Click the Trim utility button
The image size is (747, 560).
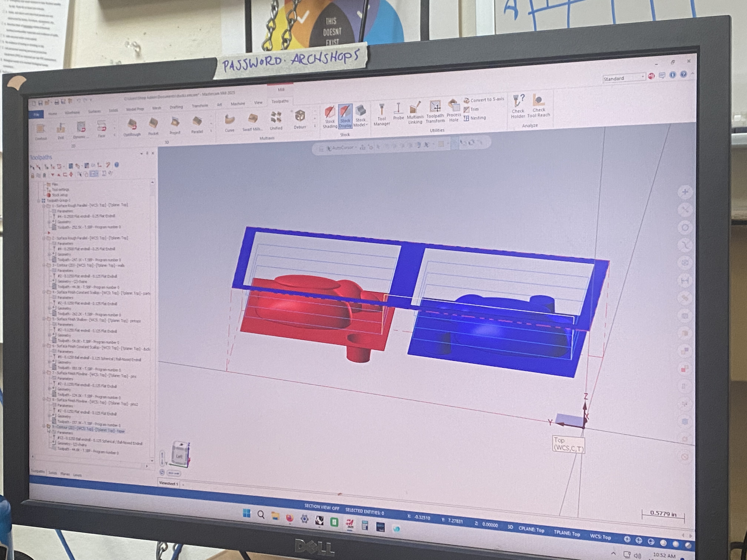[471, 109]
